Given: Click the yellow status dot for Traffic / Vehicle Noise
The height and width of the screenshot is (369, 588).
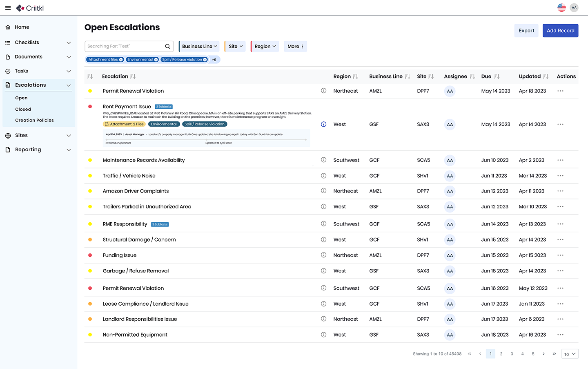Looking at the screenshot, I should point(90,176).
